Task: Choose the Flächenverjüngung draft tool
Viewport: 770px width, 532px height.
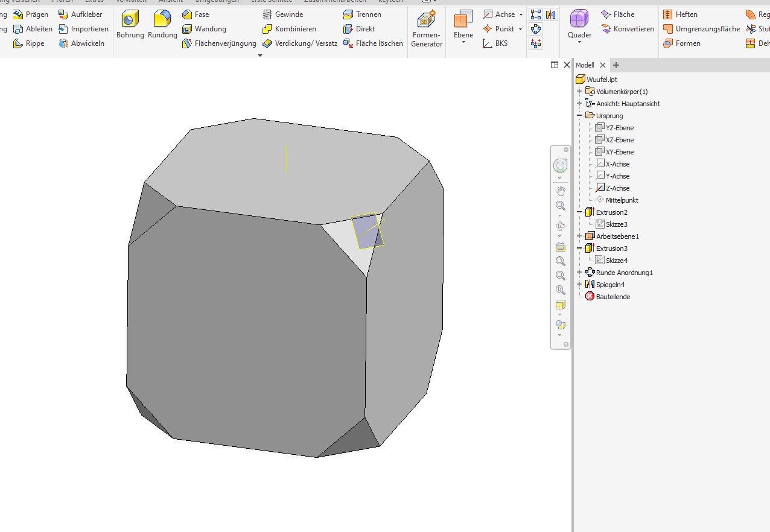Action: pyautogui.click(x=219, y=43)
